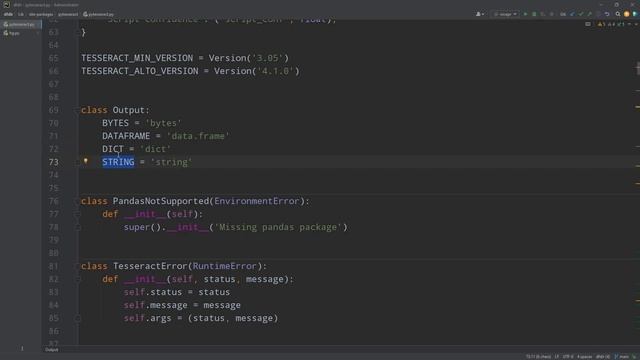Click the Git update project arrow icon
Image resolution: width=640 pixels, height=360 pixels.
[572, 14]
